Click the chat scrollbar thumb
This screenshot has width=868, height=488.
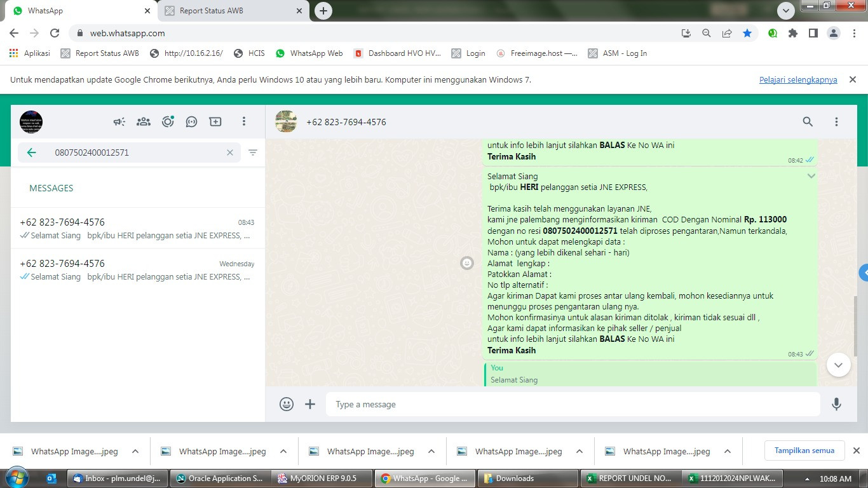pyautogui.click(x=855, y=327)
